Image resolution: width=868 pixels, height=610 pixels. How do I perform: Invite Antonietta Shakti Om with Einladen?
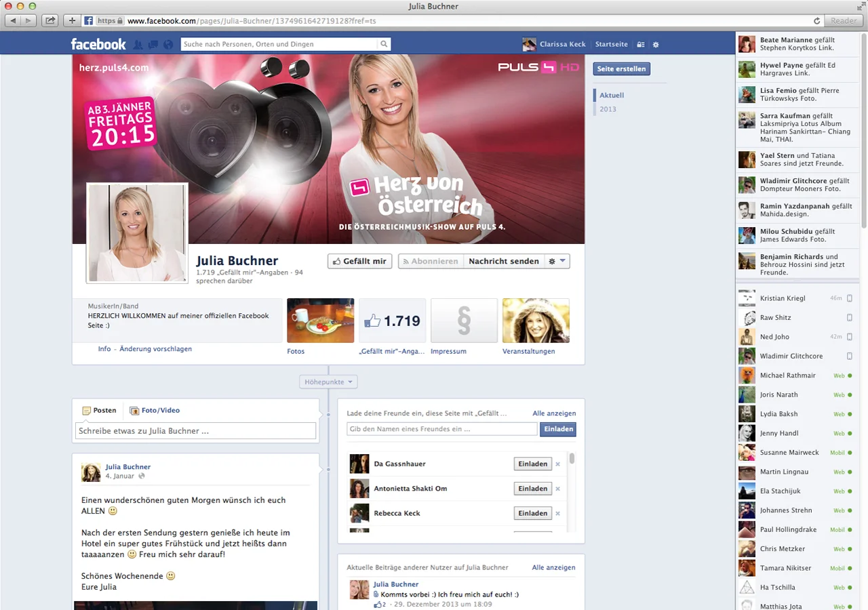533,489
